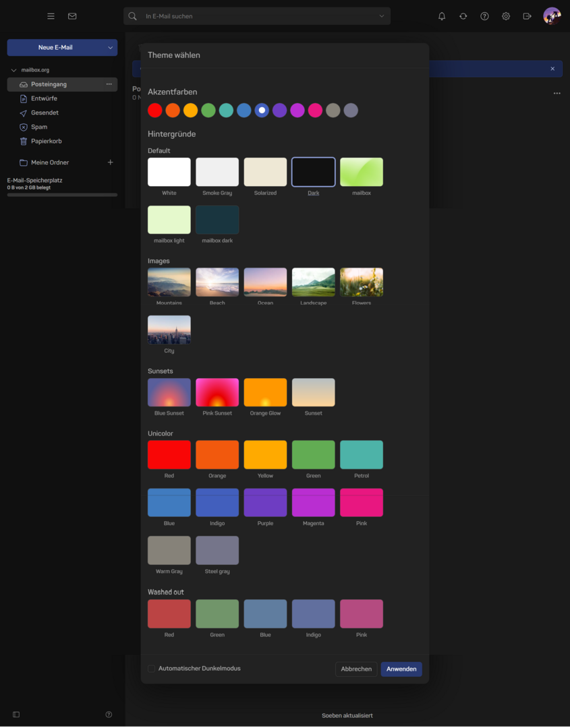Select the red accent color

pyautogui.click(x=155, y=111)
